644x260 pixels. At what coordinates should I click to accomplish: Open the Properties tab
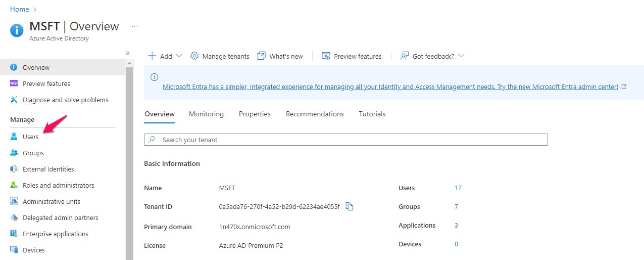click(255, 114)
